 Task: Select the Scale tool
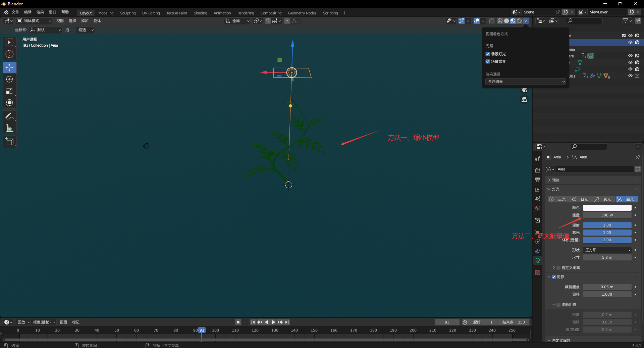point(9,91)
